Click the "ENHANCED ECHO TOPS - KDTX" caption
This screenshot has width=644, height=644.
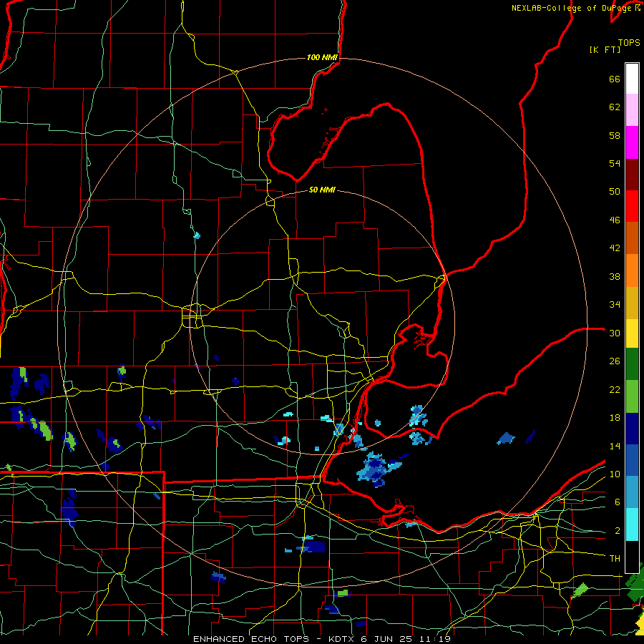(x=273, y=639)
